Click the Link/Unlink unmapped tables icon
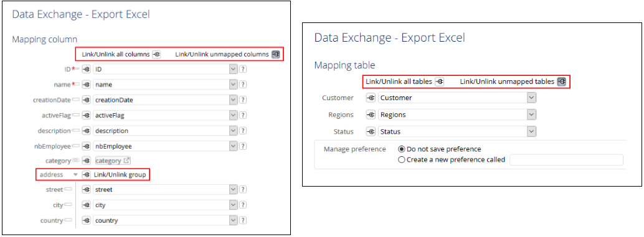This screenshot has height=237, width=644. [x=561, y=81]
